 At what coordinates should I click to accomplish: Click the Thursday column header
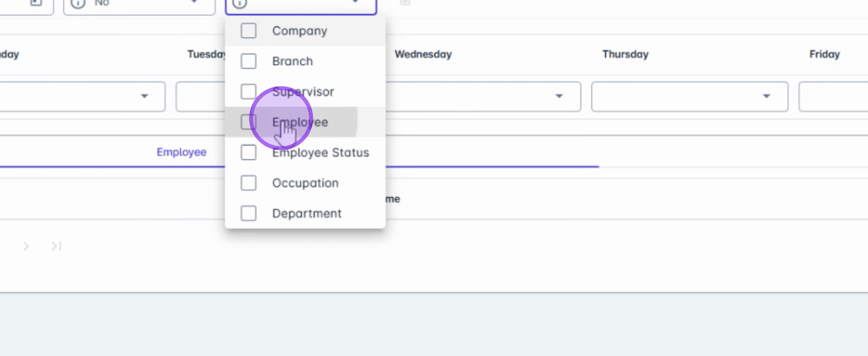[x=625, y=54]
